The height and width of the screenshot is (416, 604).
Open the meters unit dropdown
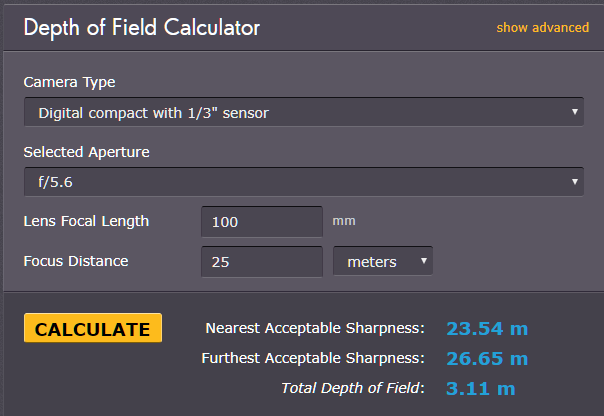pyautogui.click(x=382, y=262)
